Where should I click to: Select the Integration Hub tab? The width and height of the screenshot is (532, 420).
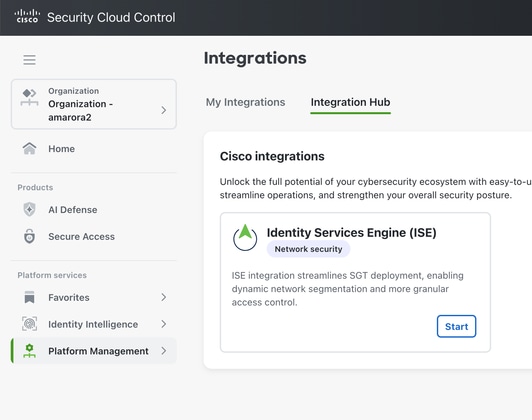[x=350, y=102]
